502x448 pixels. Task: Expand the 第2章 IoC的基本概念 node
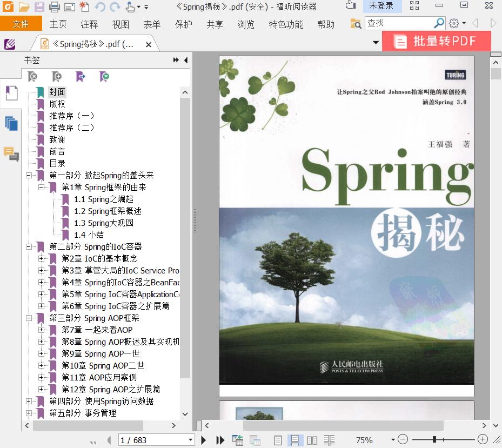click(x=41, y=258)
